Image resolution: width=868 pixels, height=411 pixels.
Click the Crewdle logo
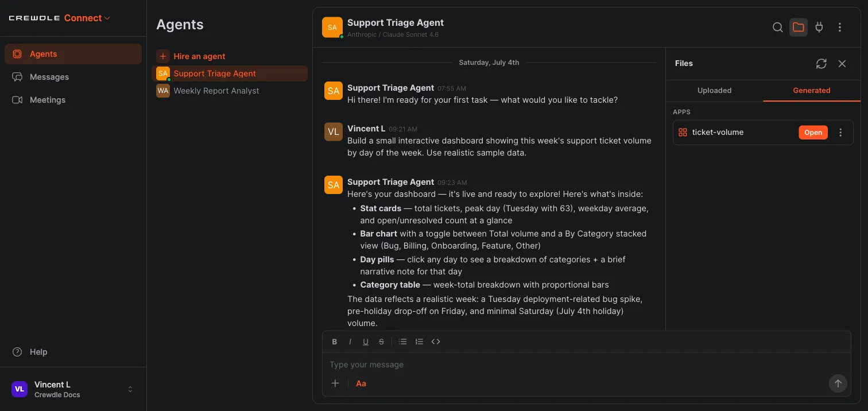pyautogui.click(x=34, y=18)
